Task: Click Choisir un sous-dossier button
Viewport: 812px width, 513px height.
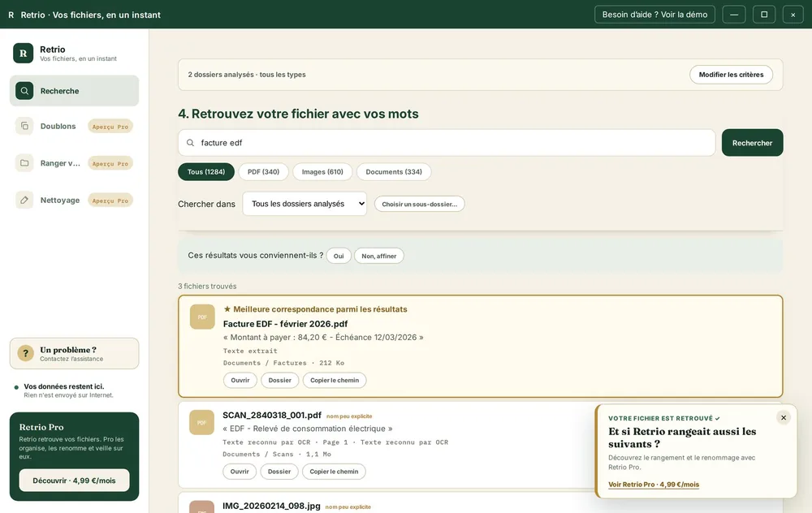Action: point(420,204)
